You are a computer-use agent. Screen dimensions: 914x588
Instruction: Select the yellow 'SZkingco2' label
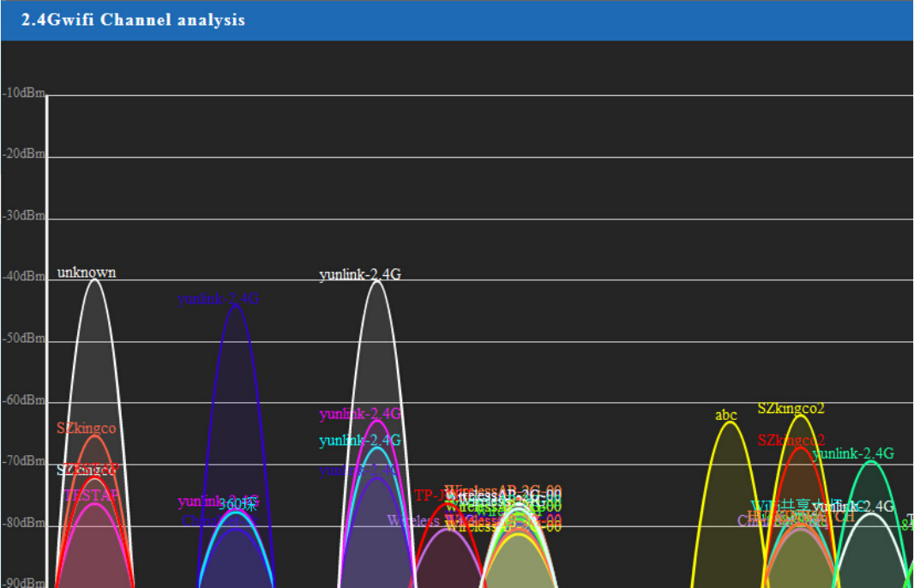tap(791, 409)
